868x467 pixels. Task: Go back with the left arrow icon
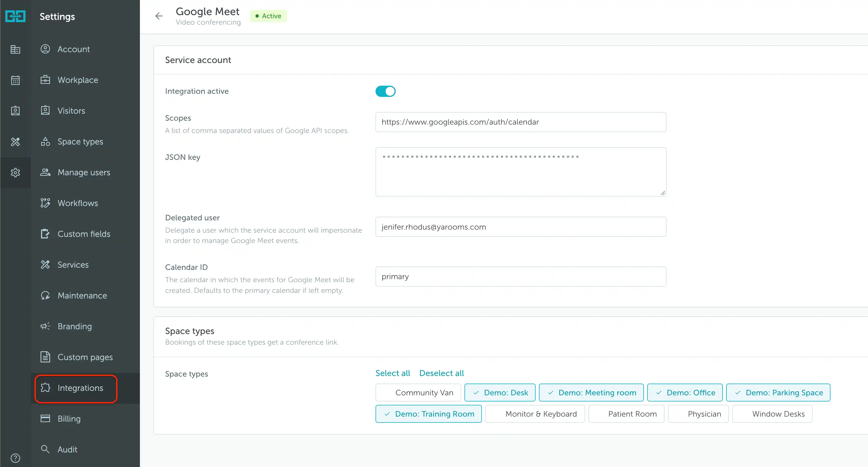(159, 16)
